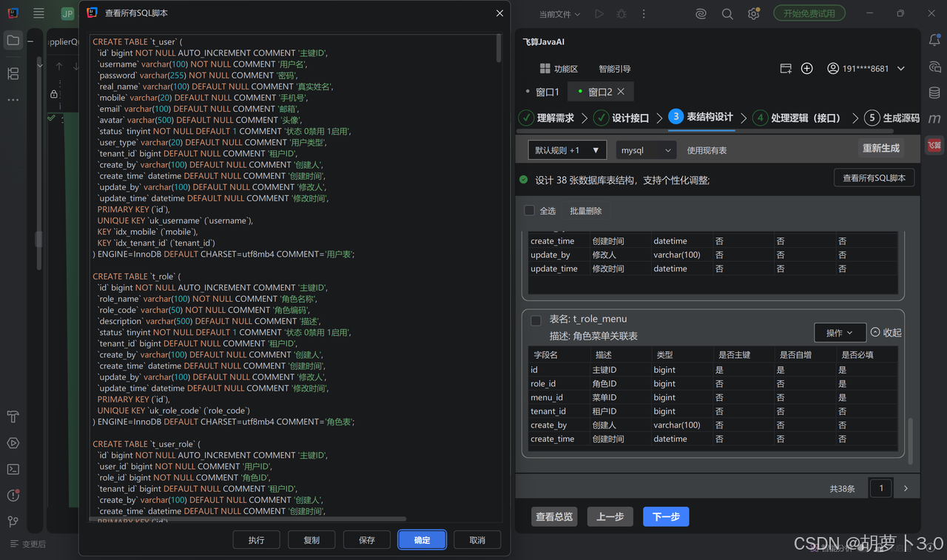The width and height of the screenshot is (947, 560).
Task: Click 确定 button in SQL dialog
Action: tap(422, 540)
